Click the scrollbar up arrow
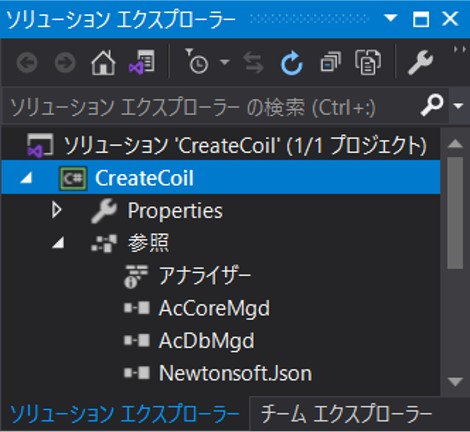 pyautogui.click(x=455, y=144)
